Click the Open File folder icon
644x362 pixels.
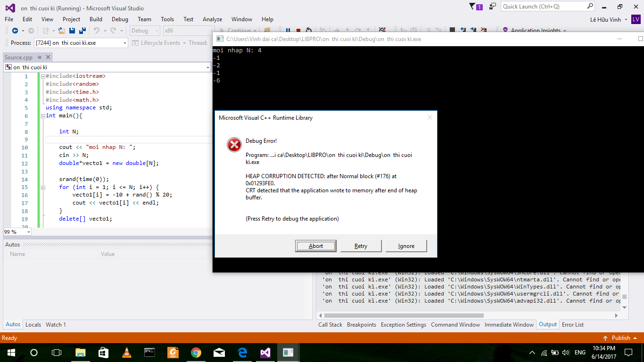pyautogui.click(x=62, y=31)
